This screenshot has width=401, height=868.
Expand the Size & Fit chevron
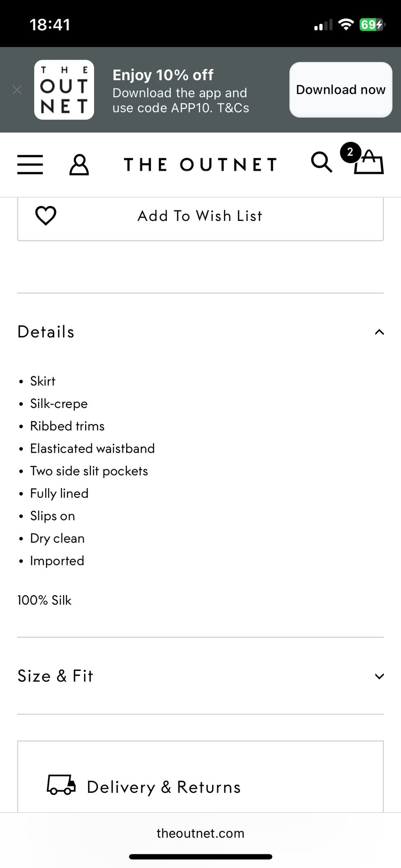click(x=379, y=676)
